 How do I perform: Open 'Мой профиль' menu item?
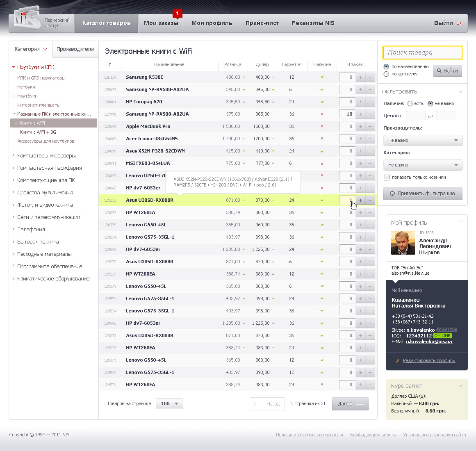coord(212,23)
